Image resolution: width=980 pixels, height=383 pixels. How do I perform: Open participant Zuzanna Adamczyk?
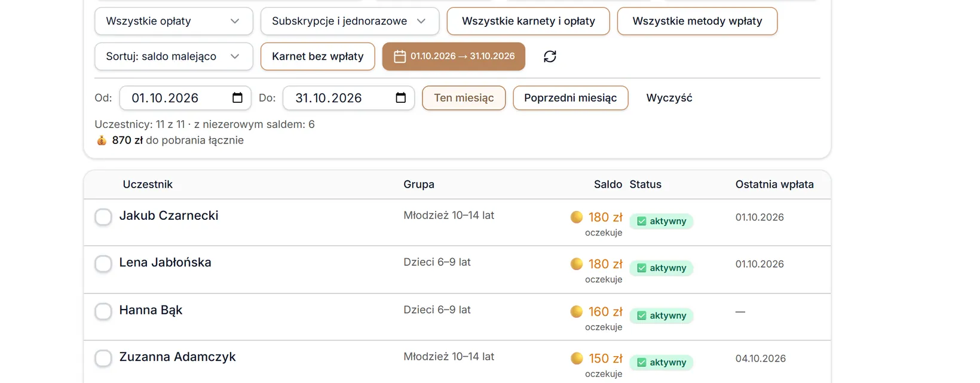[177, 357]
